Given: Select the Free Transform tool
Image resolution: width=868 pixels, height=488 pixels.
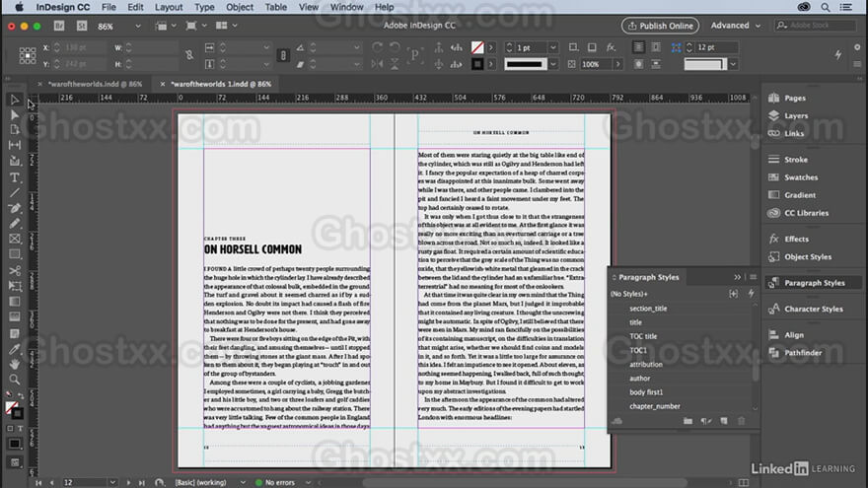Looking at the screenshot, I should [15, 286].
